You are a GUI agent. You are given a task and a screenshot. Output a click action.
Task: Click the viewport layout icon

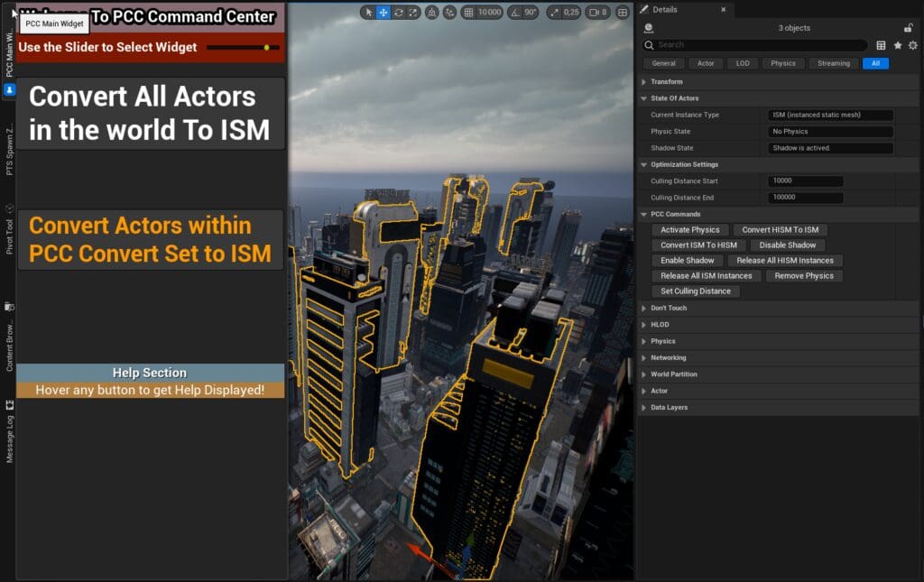[x=623, y=13]
